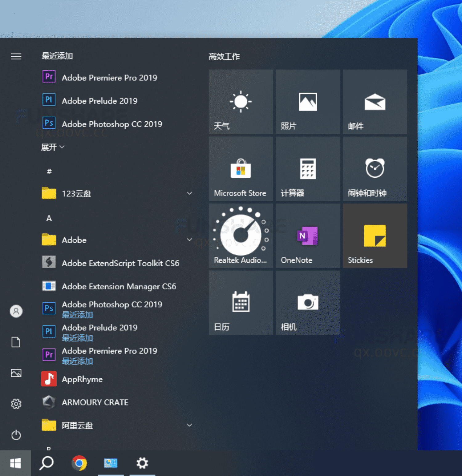Image resolution: width=462 pixels, height=476 pixels.
Task: Open Pictures from the sidebar
Action: pos(16,373)
